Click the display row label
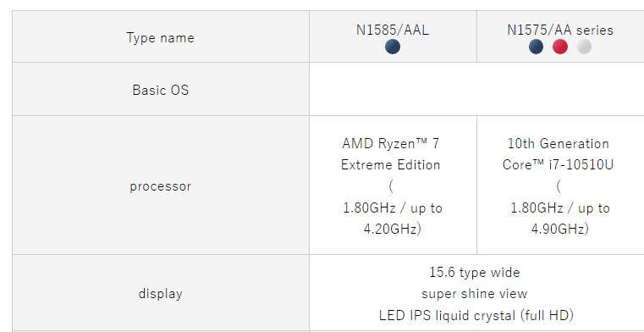This screenshot has height=332, width=644. (160, 294)
